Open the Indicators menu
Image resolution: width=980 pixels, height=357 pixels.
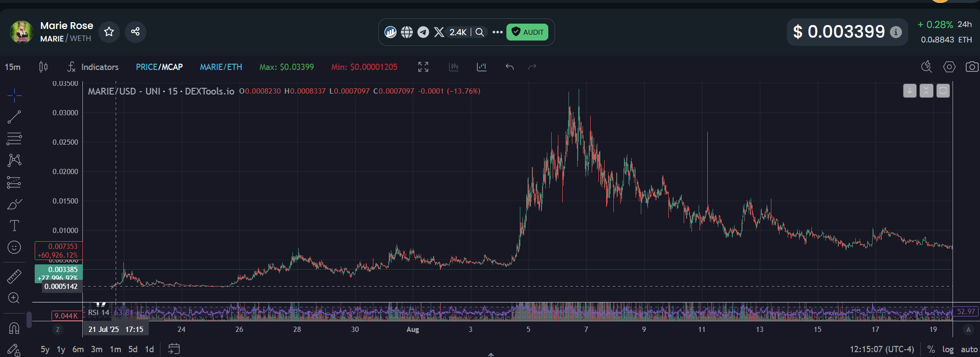pos(93,67)
